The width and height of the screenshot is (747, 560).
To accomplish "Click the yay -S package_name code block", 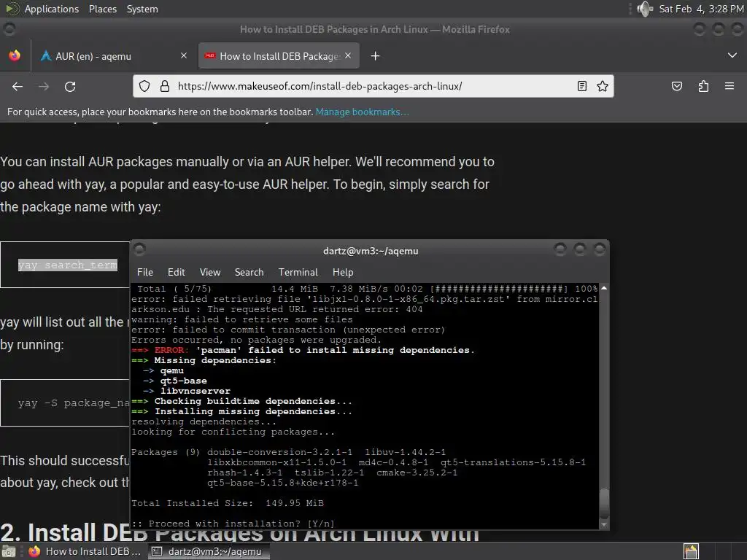I will pyautogui.click(x=65, y=402).
